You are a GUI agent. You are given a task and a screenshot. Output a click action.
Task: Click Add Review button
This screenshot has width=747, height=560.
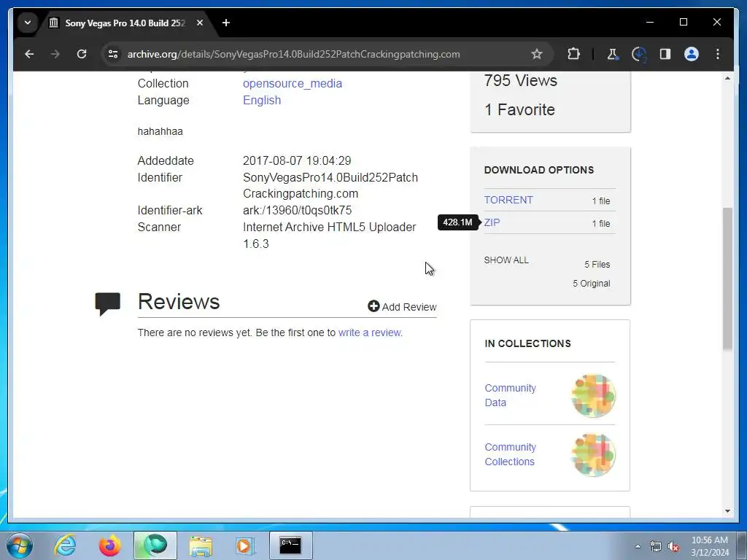point(402,307)
